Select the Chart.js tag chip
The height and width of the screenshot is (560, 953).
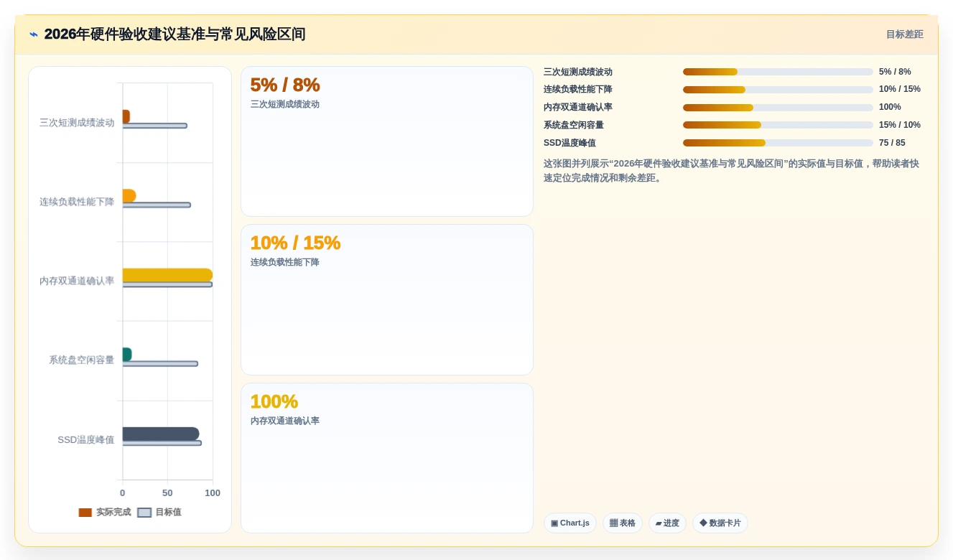click(570, 523)
